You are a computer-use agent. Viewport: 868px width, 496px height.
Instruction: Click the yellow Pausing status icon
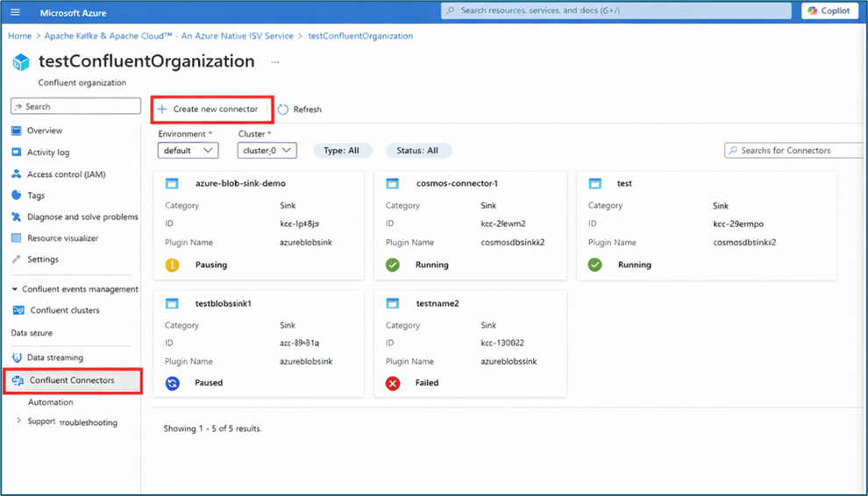(x=172, y=266)
